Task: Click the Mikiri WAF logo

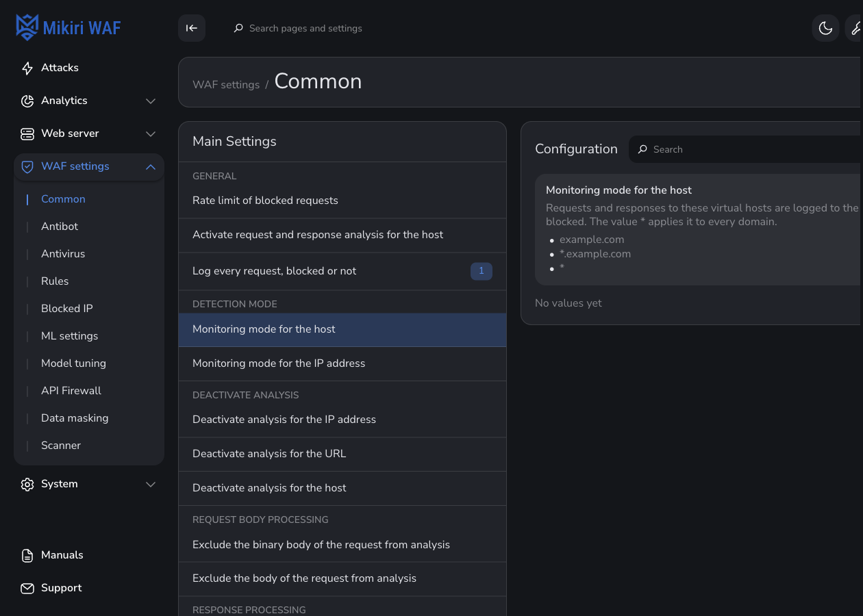Action: click(x=68, y=28)
